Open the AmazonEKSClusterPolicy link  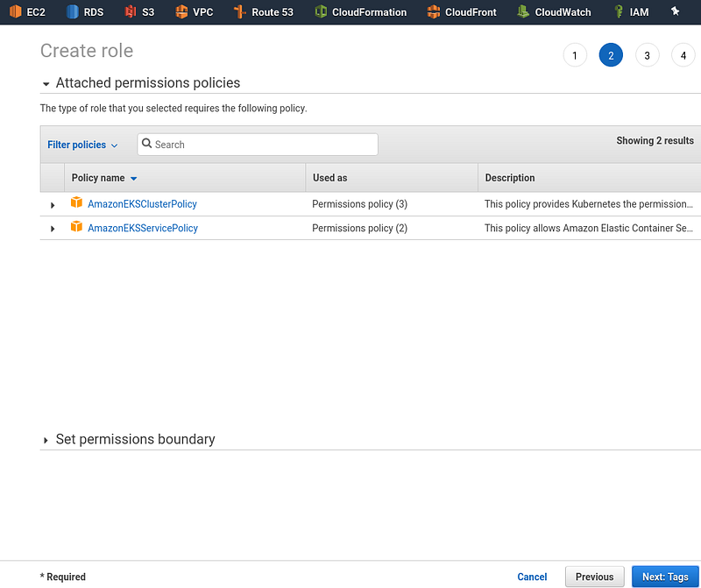click(142, 204)
